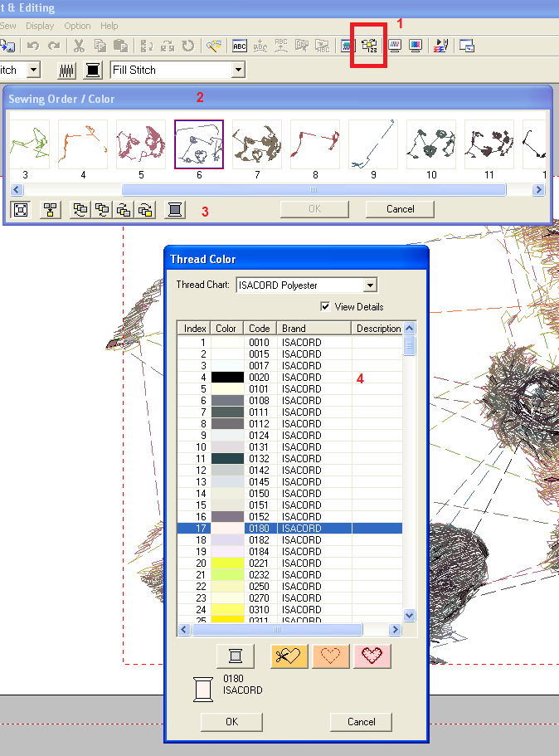Click the stitched pink heart button
The image size is (559, 756).
(x=372, y=656)
